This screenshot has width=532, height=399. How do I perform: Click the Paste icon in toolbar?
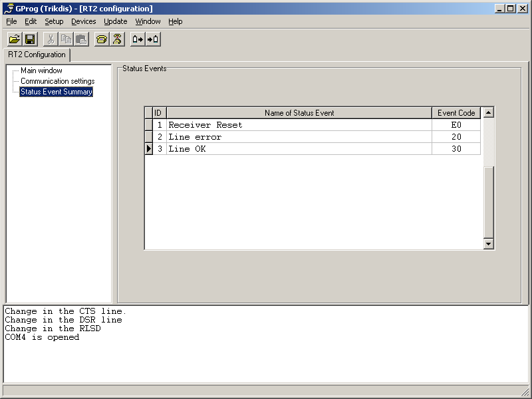click(x=80, y=39)
